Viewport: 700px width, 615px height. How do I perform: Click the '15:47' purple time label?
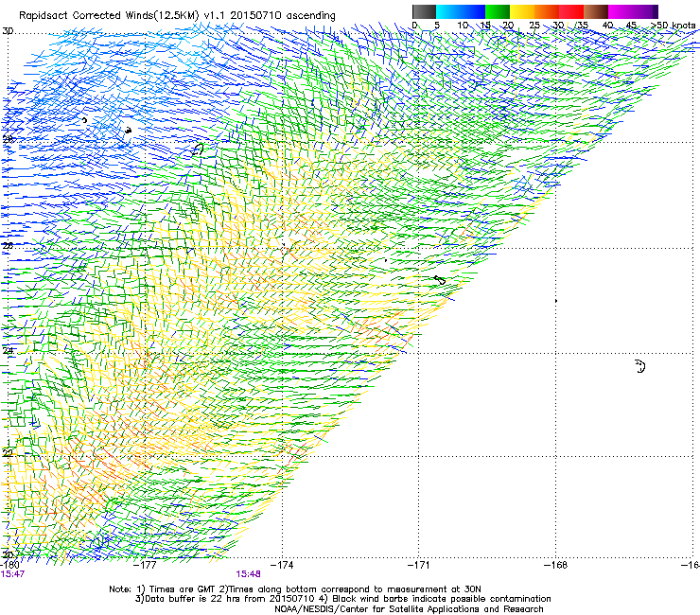[12, 574]
